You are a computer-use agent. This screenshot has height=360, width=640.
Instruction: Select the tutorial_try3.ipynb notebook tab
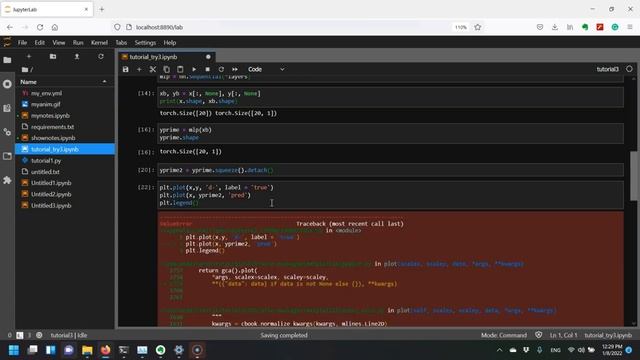point(167,57)
